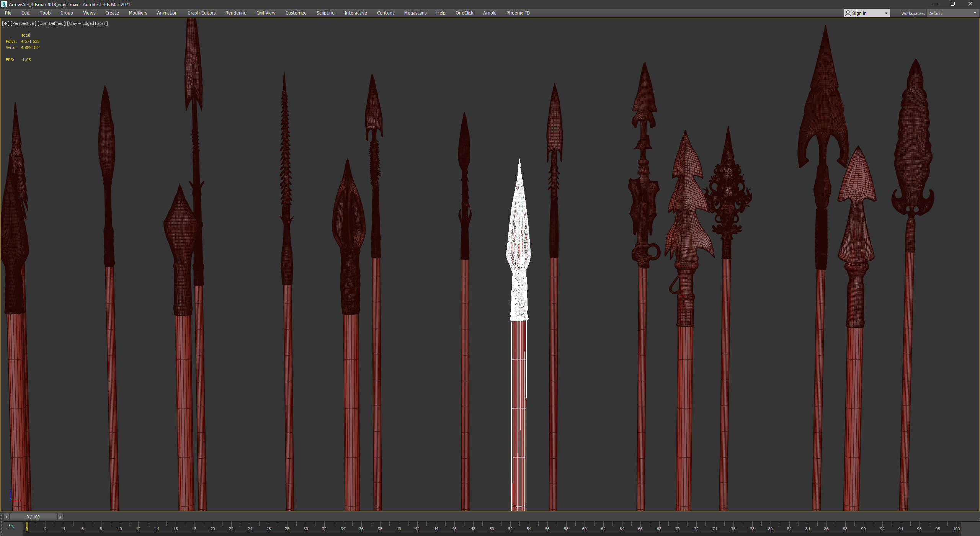Click the 3ds Max application icon in the title bar
The image size is (980, 536).
(4, 4)
